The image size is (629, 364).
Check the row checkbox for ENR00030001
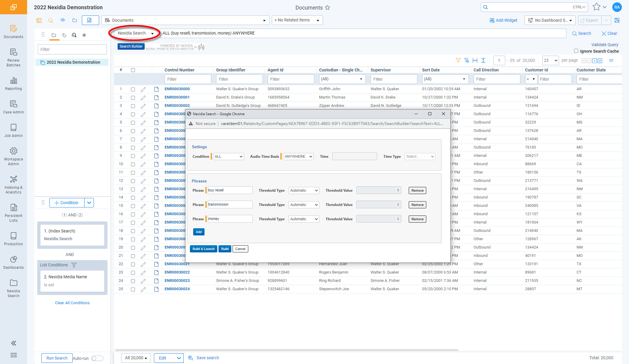click(x=133, y=98)
